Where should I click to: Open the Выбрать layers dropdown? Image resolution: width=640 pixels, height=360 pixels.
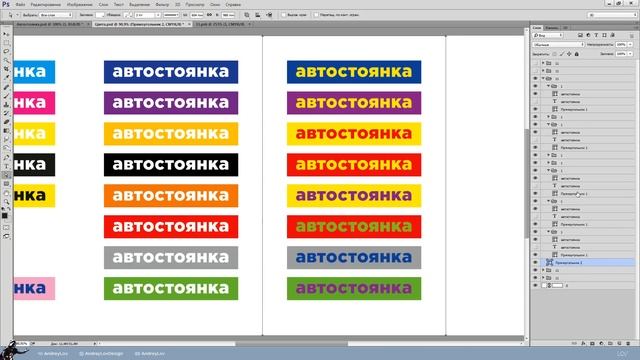[56, 15]
